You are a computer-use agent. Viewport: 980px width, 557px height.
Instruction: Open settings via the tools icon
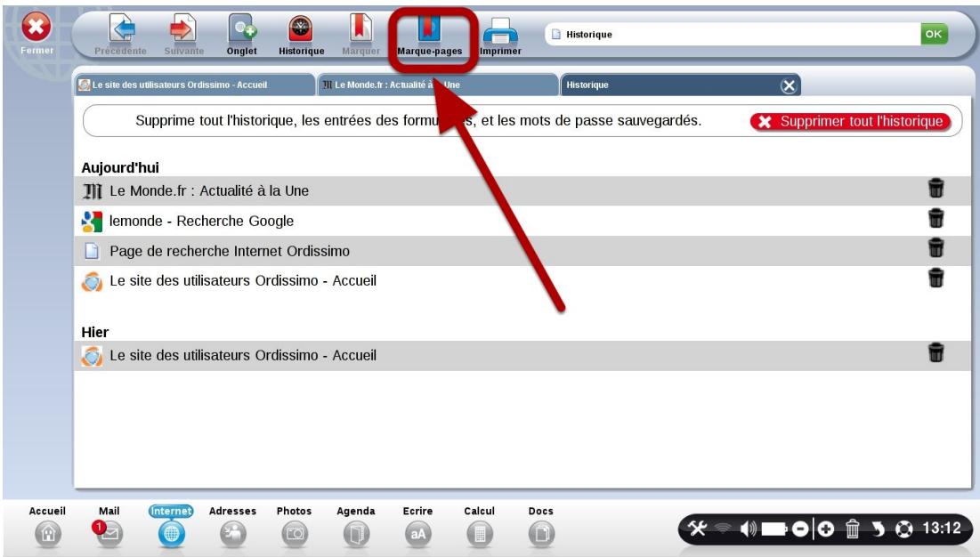point(698,529)
